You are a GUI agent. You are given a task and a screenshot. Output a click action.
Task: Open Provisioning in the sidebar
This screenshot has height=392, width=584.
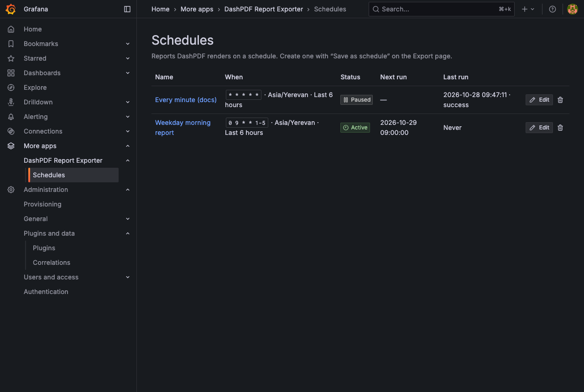(x=42, y=204)
